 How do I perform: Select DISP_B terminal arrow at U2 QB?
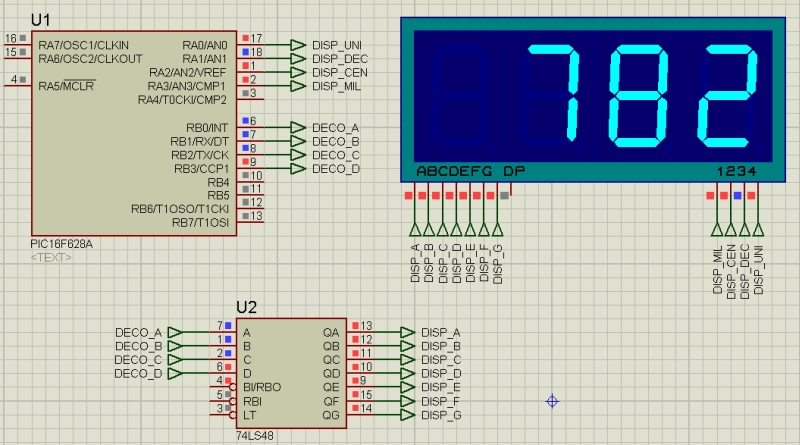click(407, 346)
